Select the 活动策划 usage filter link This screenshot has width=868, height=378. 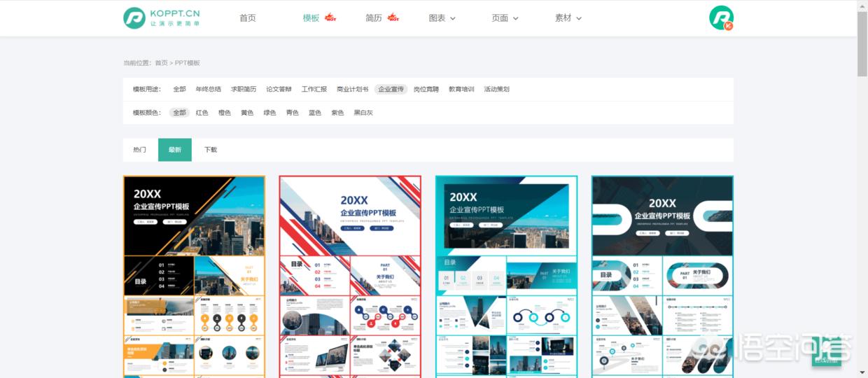tap(496, 90)
